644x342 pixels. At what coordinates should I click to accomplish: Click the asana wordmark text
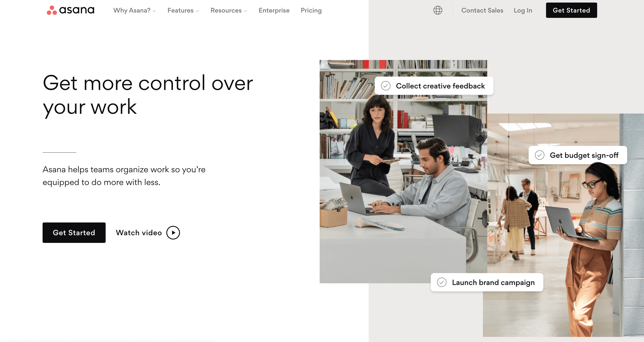point(77,10)
